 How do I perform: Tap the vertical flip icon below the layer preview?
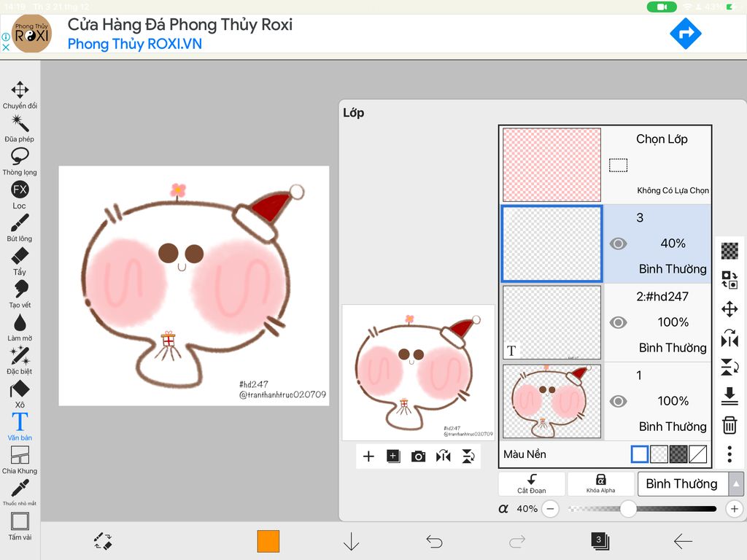coord(468,456)
